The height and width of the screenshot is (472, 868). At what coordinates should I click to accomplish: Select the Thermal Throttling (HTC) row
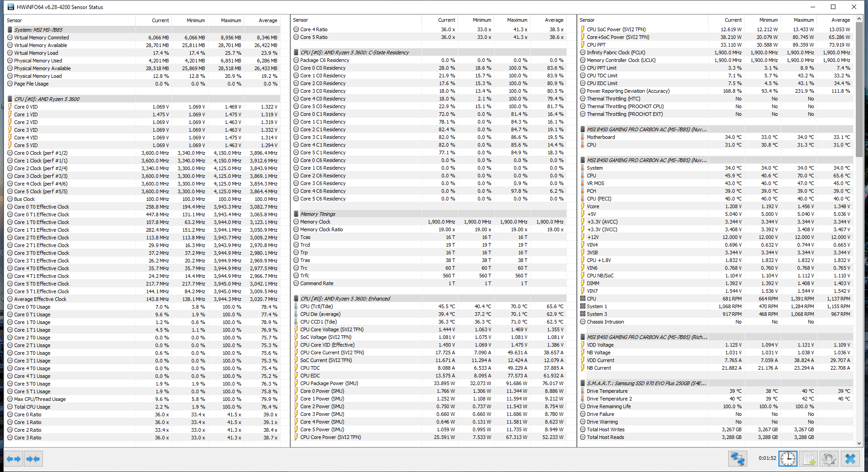pos(715,99)
